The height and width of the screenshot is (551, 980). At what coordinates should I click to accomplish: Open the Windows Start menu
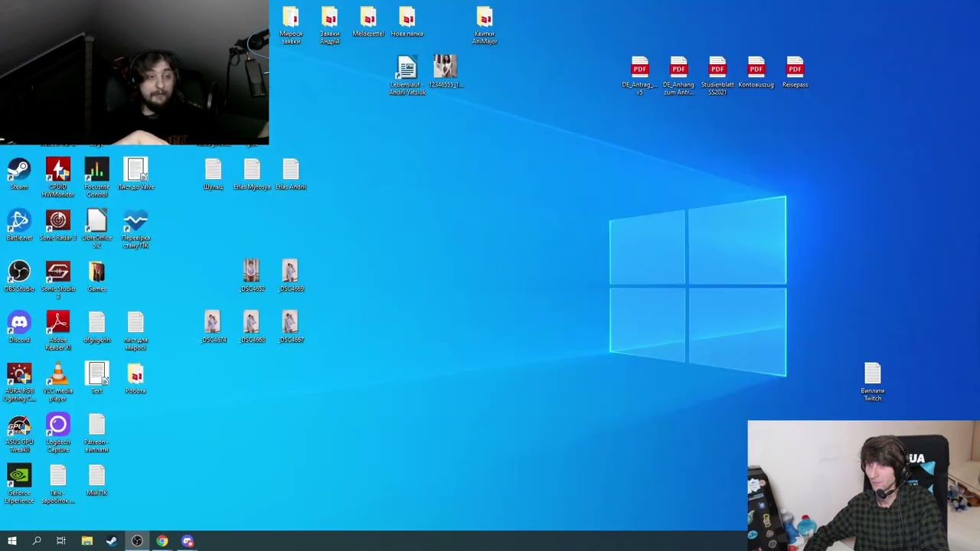[11, 541]
